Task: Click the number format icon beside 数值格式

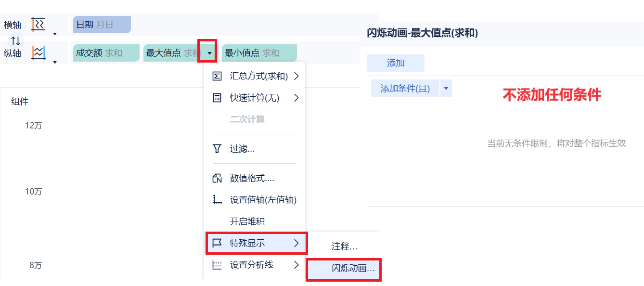Action: coord(217,178)
